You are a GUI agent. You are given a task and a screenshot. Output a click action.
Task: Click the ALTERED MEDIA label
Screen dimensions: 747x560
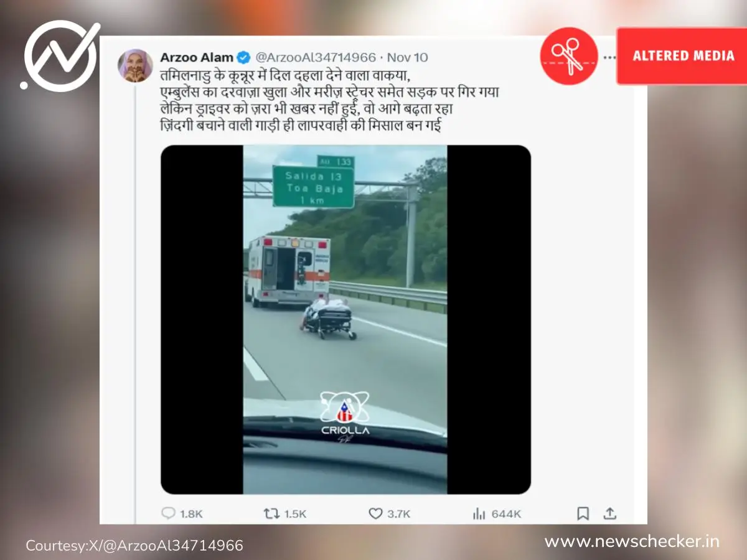(683, 56)
